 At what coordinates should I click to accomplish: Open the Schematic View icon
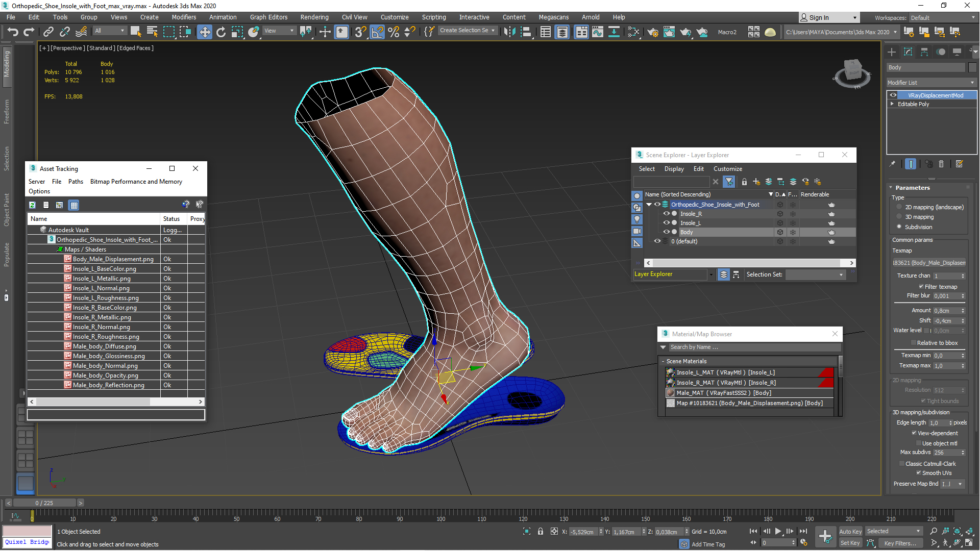614,32
